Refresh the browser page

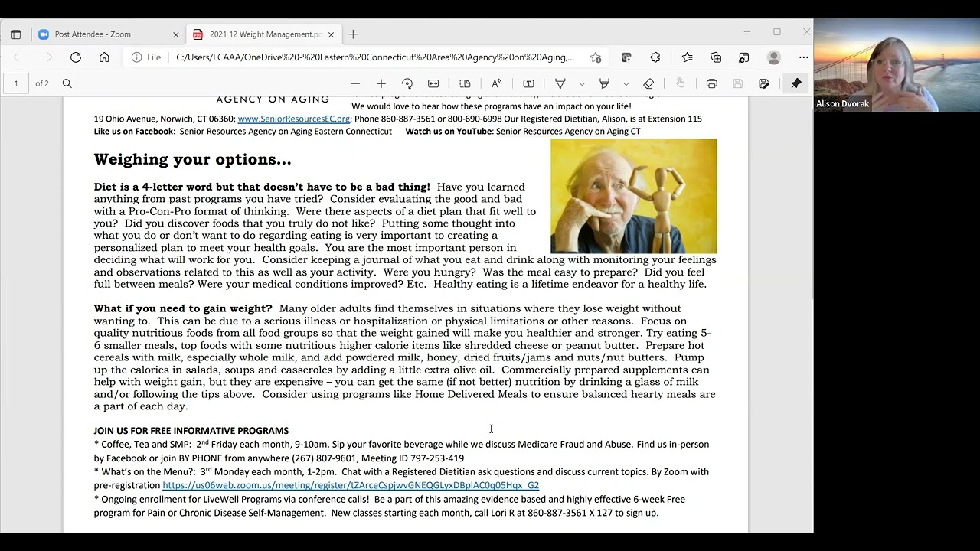tap(76, 57)
